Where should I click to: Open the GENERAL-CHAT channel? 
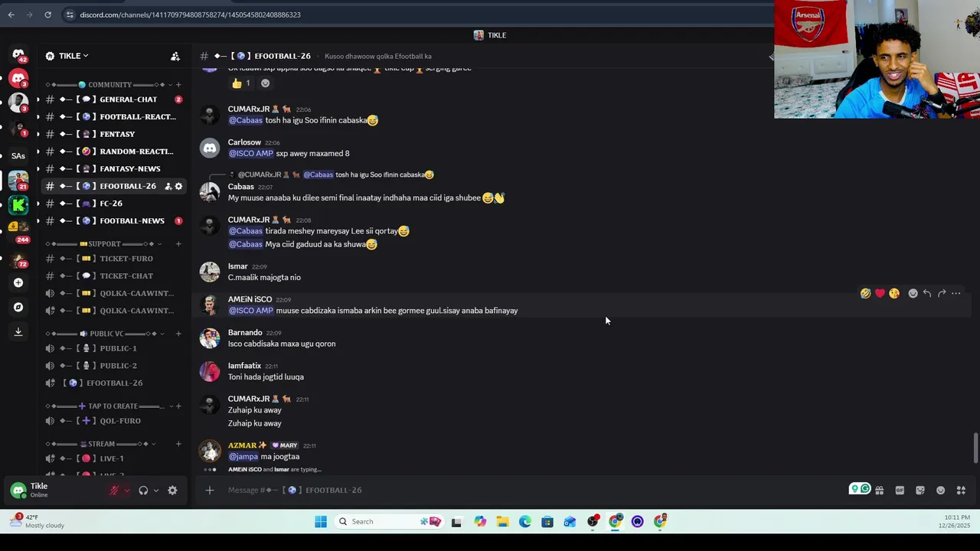click(x=113, y=99)
